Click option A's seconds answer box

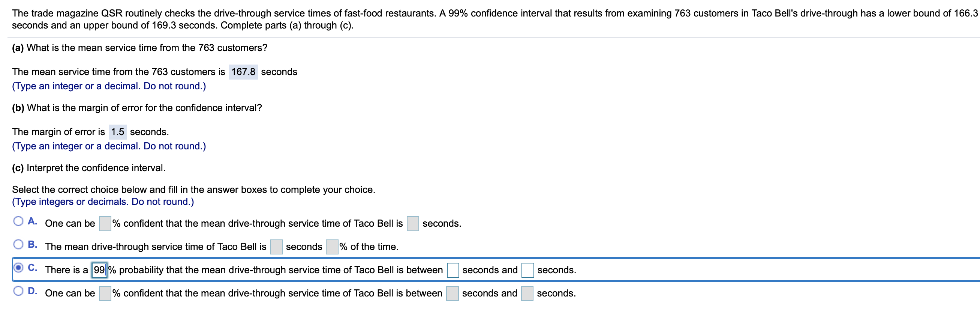413,224
